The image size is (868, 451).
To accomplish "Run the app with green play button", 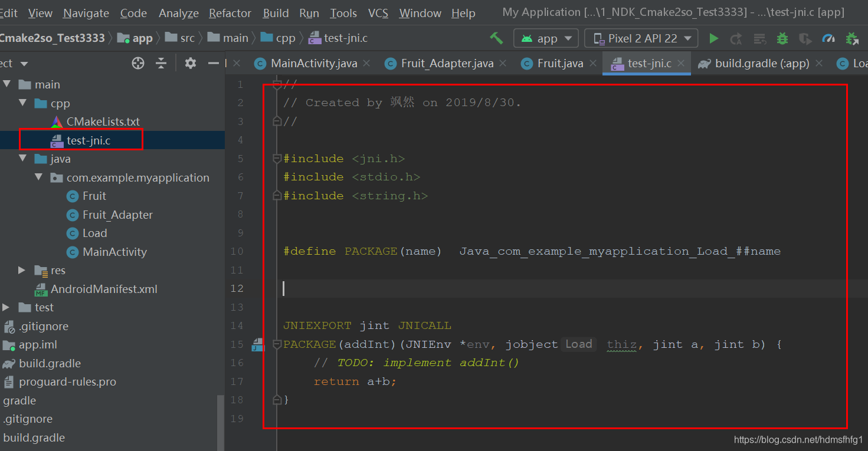I will pos(713,38).
